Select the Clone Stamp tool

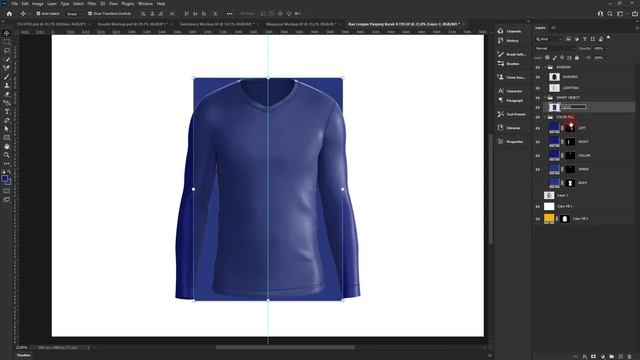point(7,85)
